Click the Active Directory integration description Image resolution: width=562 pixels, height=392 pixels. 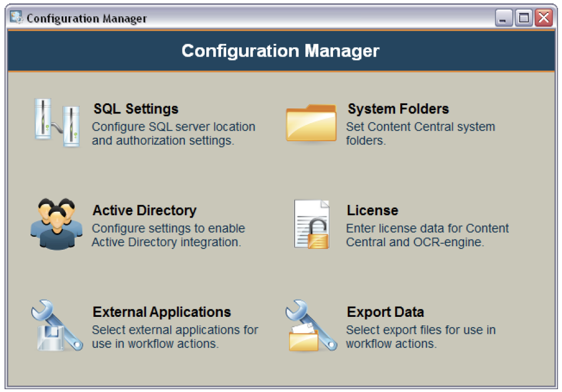(169, 236)
